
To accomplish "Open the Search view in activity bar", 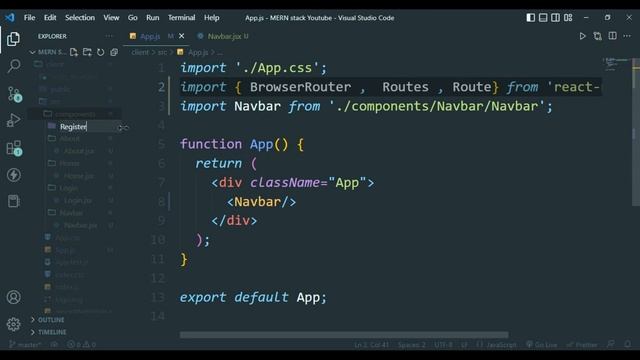I will 13,65.
